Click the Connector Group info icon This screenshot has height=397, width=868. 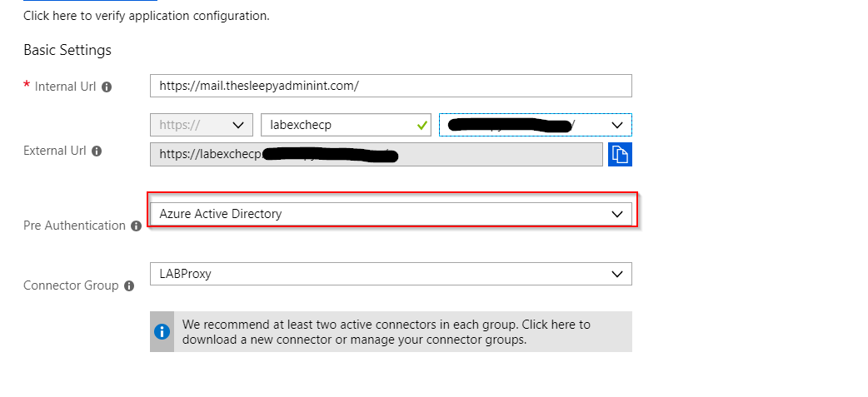pyautogui.click(x=129, y=286)
